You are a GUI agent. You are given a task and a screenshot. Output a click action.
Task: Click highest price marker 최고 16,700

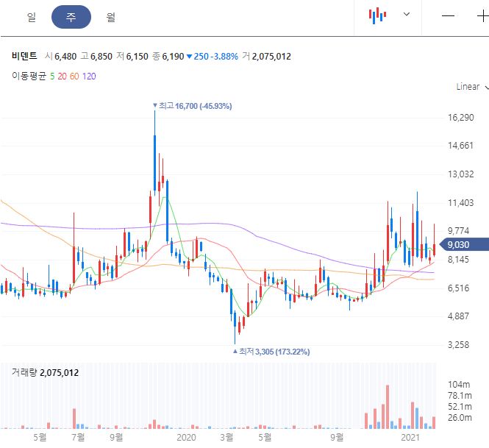pos(193,106)
